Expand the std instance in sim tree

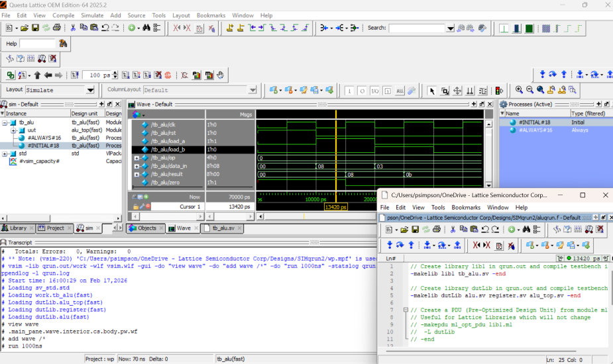tap(5, 154)
